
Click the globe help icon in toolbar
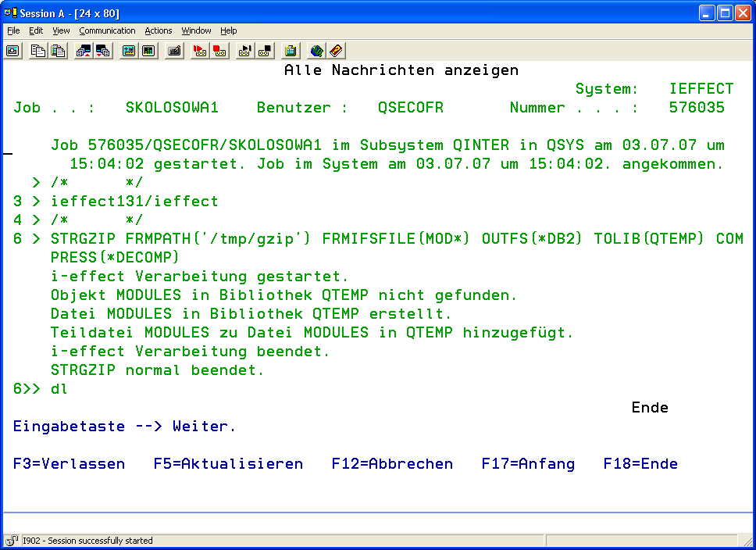pyautogui.click(x=316, y=51)
